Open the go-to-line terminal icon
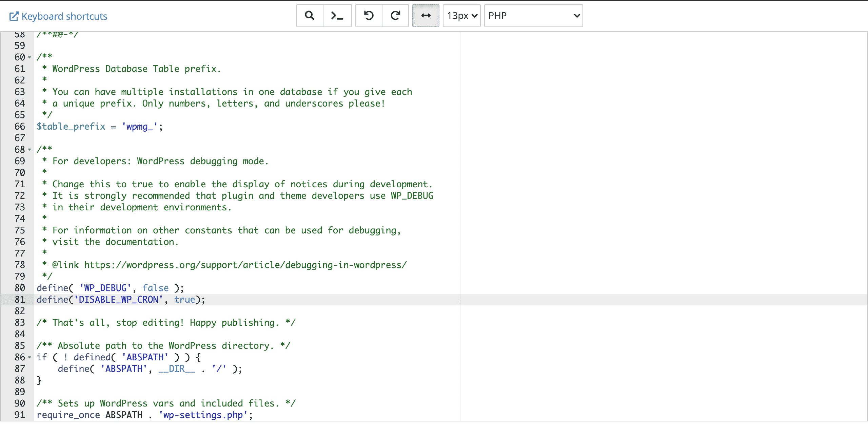 (337, 16)
